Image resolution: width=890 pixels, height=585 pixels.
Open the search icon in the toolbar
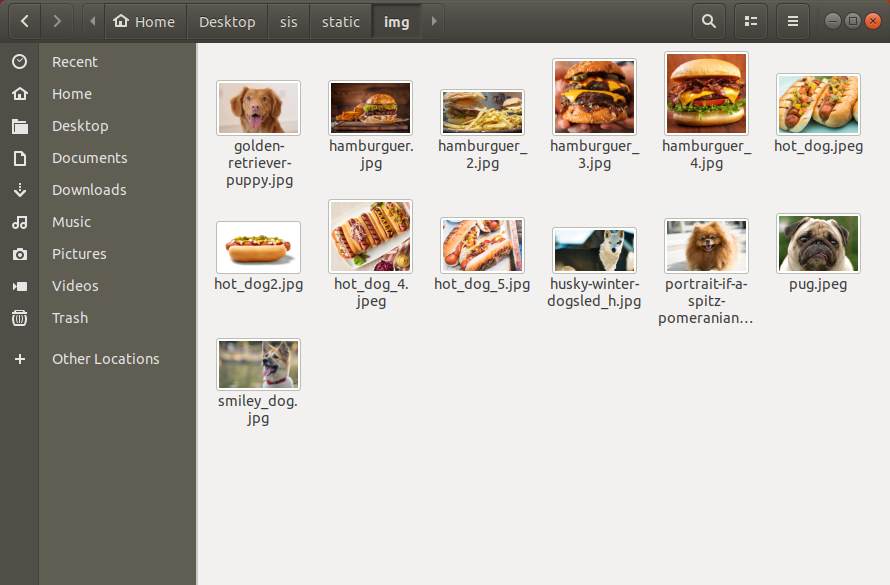[x=706, y=20]
